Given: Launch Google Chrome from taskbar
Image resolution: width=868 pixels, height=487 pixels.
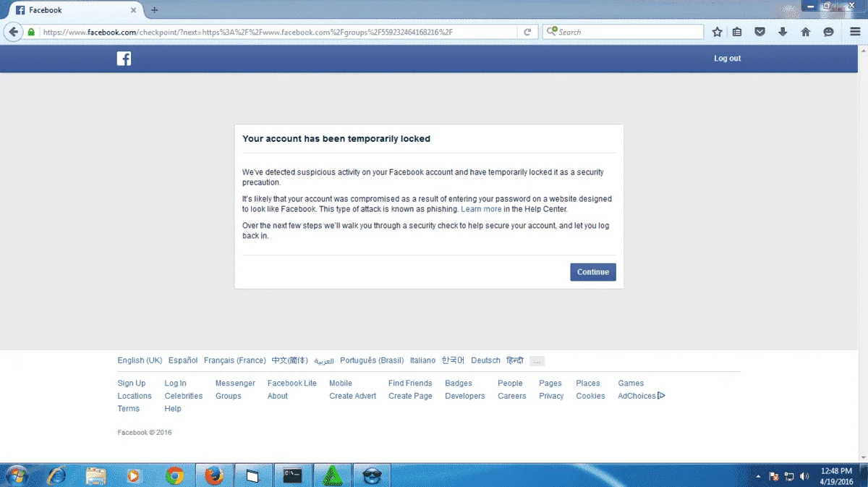Looking at the screenshot, I should (x=174, y=475).
